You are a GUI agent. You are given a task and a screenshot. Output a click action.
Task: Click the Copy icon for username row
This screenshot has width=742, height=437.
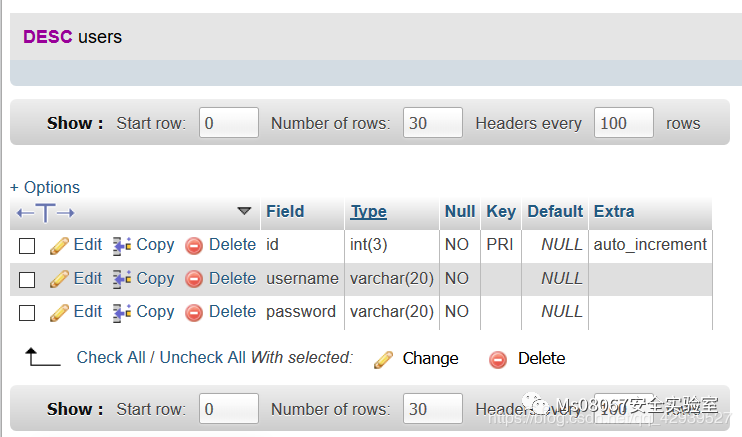[122, 279]
